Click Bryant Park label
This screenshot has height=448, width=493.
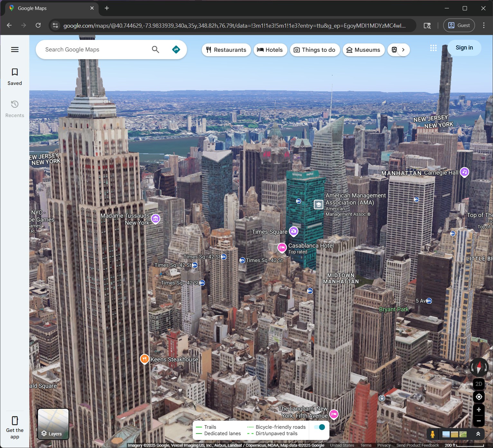coord(394,309)
